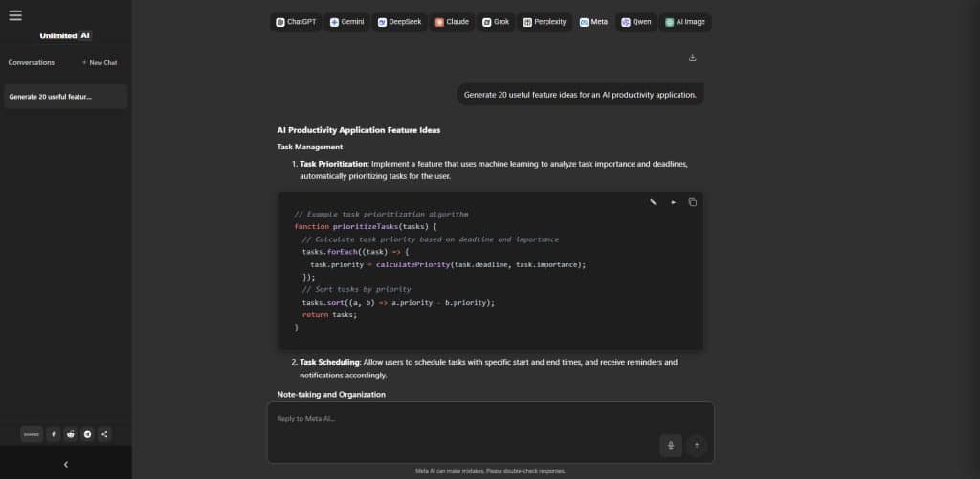Run the code with the play icon
The width and height of the screenshot is (980, 479).
(x=673, y=202)
